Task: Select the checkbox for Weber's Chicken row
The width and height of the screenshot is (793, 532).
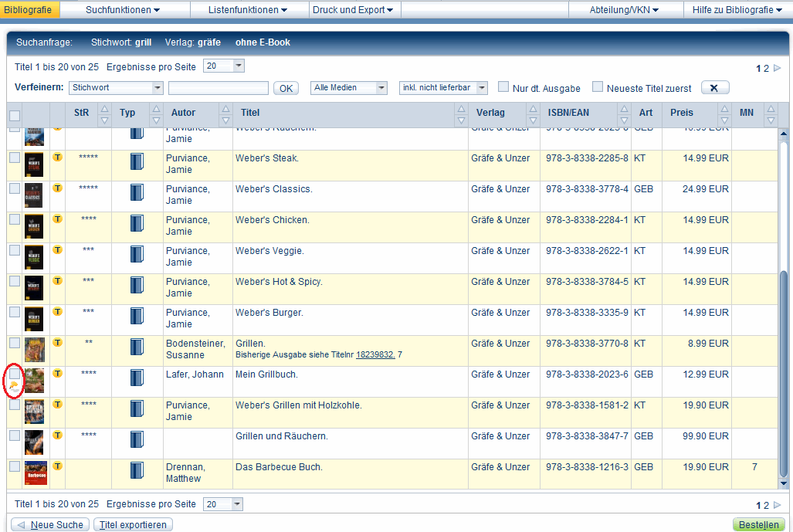Action: [x=15, y=219]
